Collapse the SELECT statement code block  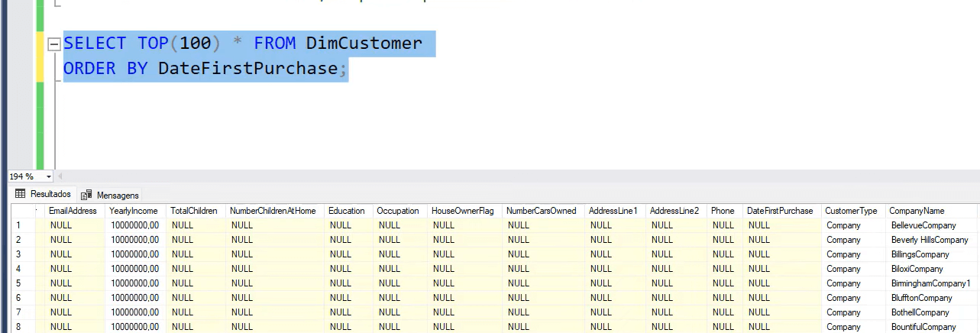[53, 44]
